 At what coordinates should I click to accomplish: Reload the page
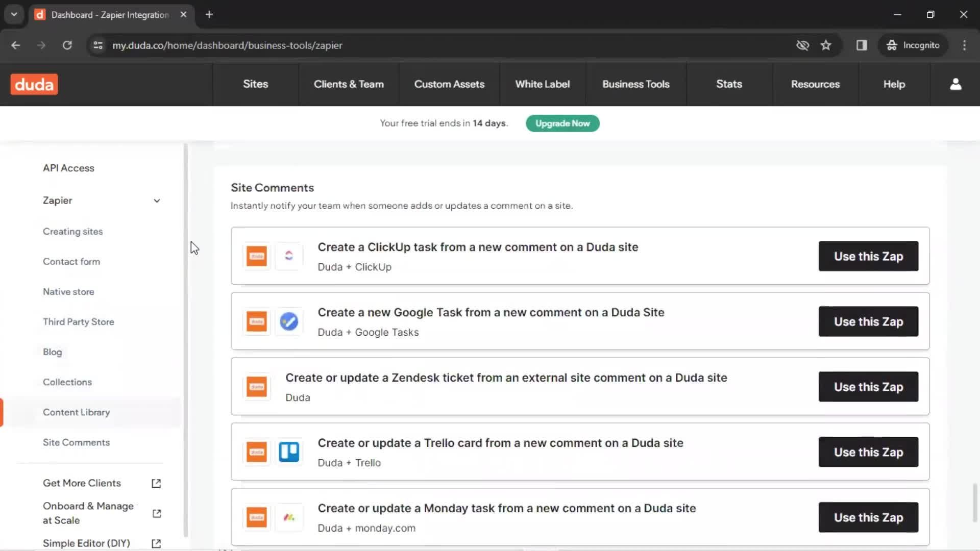pos(67,45)
